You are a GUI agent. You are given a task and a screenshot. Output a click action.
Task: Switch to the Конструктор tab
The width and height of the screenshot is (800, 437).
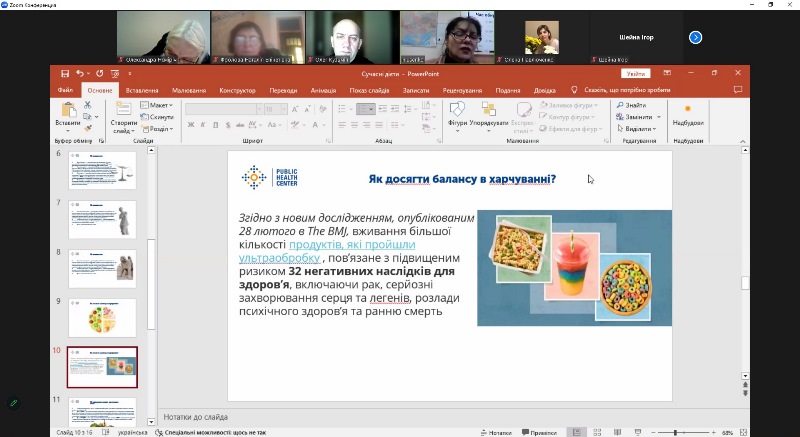237,90
